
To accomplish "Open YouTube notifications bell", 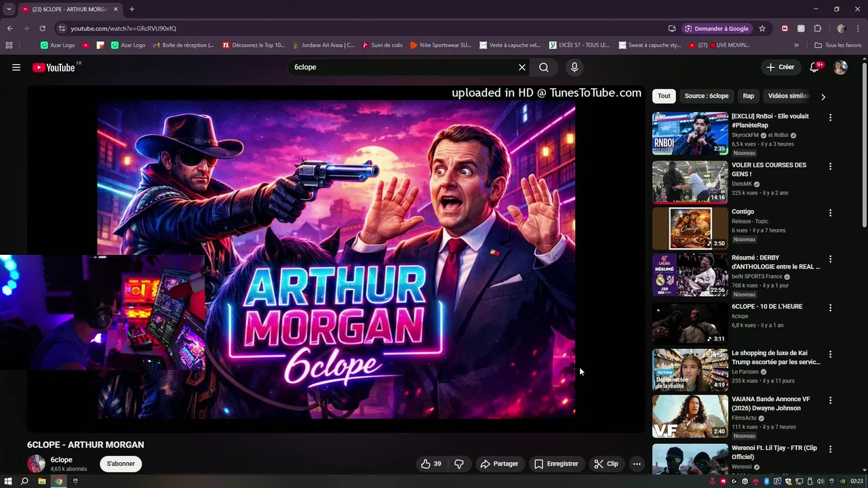I will tap(815, 67).
